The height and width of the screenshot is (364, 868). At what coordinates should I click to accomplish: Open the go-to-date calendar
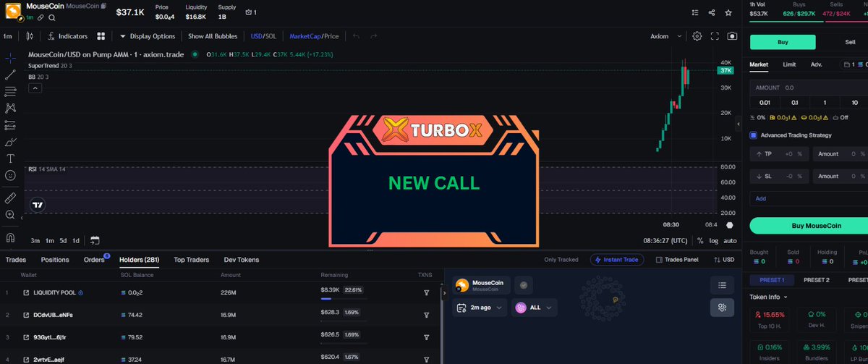tap(95, 240)
